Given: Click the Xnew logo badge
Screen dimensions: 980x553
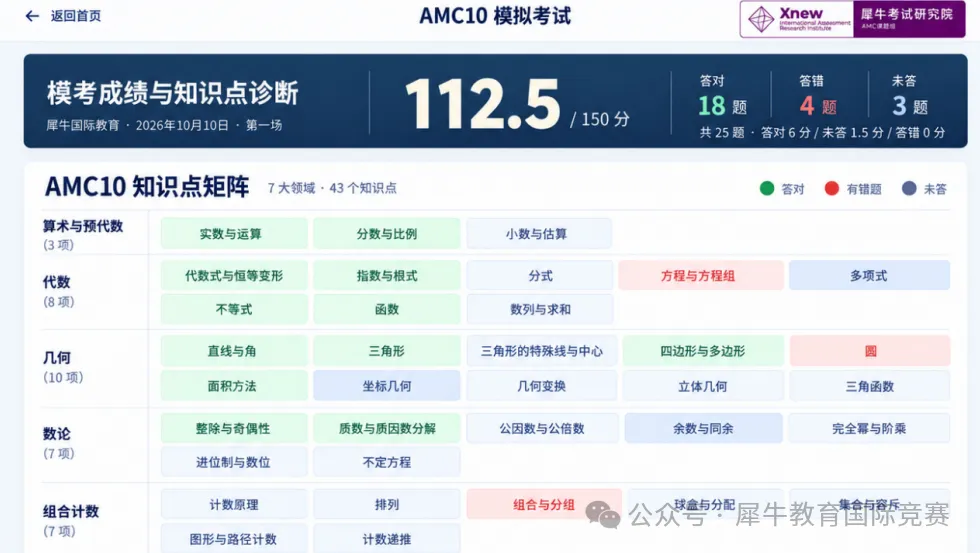Looking at the screenshot, I should [x=796, y=19].
